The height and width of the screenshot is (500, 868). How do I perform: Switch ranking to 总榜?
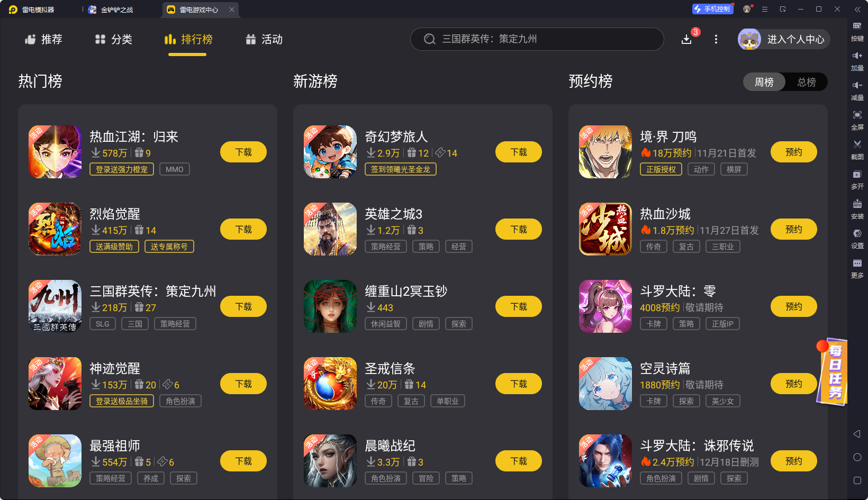tap(806, 82)
